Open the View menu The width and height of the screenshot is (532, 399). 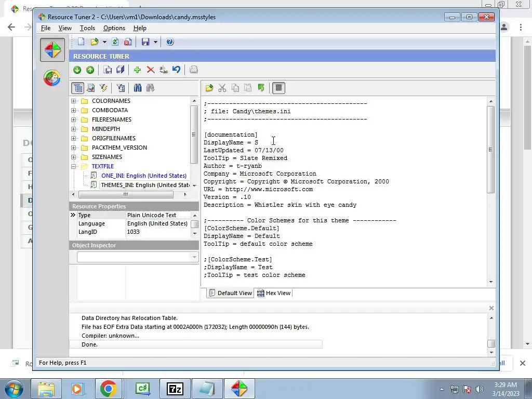pos(65,28)
